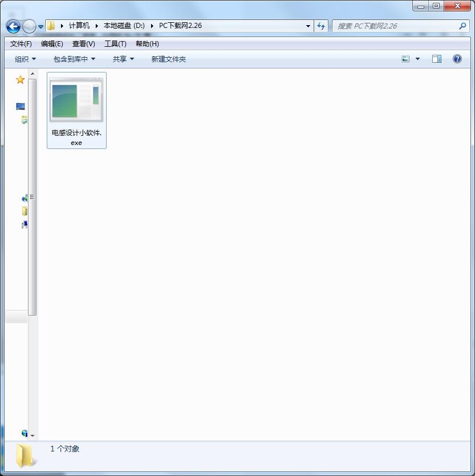Click the desktop monitor icon in navigation pane
Image resolution: width=475 pixels, height=476 pixels.
point(21,106)
